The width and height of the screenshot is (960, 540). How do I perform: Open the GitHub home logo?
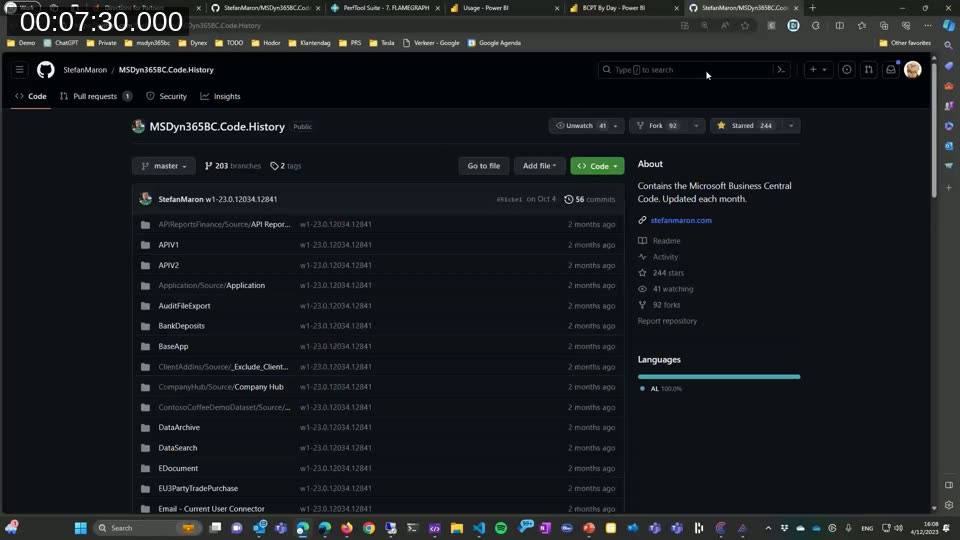pyautogui.click(x=45, y=70)
